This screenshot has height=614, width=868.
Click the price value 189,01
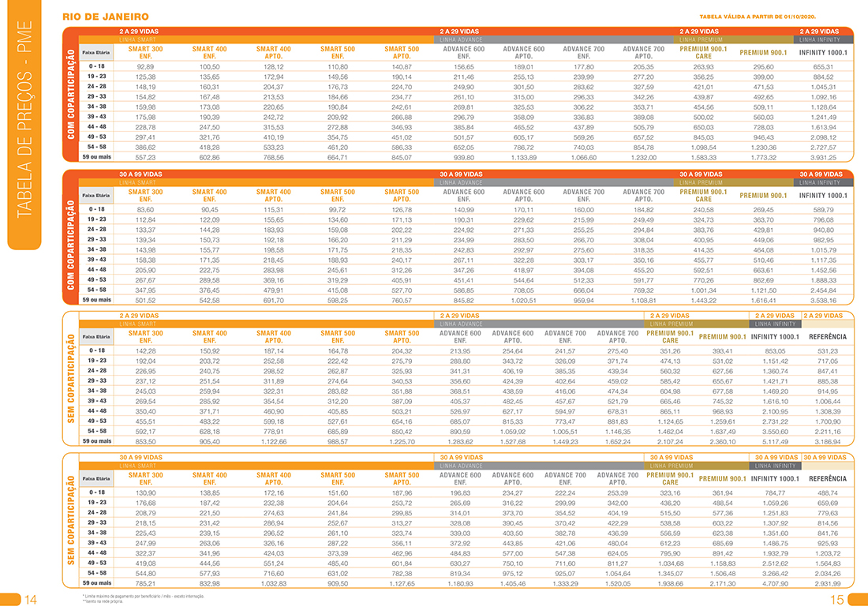(524, 66)
